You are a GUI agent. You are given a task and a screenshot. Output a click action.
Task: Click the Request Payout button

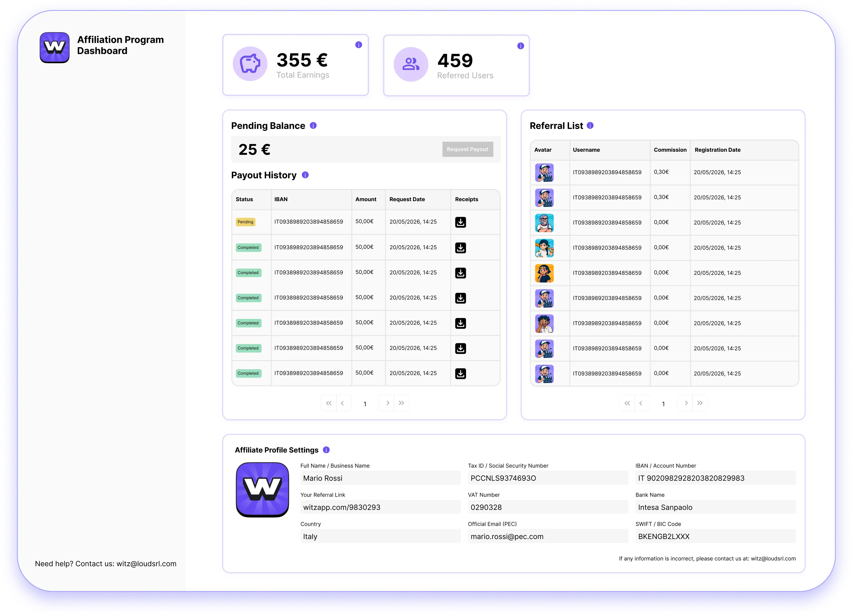(x=468, y=149)
